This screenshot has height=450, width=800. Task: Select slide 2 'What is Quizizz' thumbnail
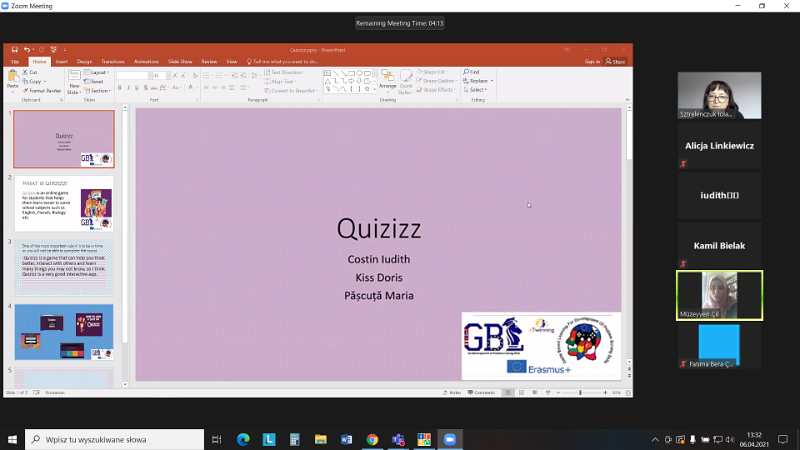pos(64,204)
